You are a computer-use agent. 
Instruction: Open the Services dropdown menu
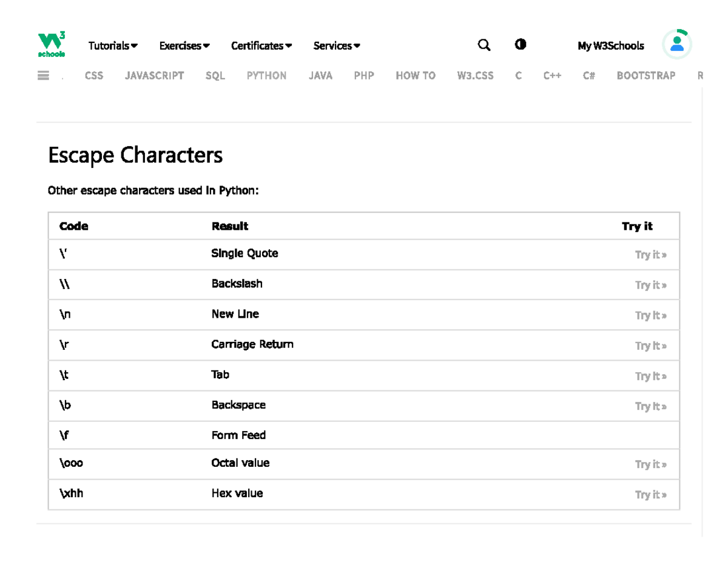[337, 45]
